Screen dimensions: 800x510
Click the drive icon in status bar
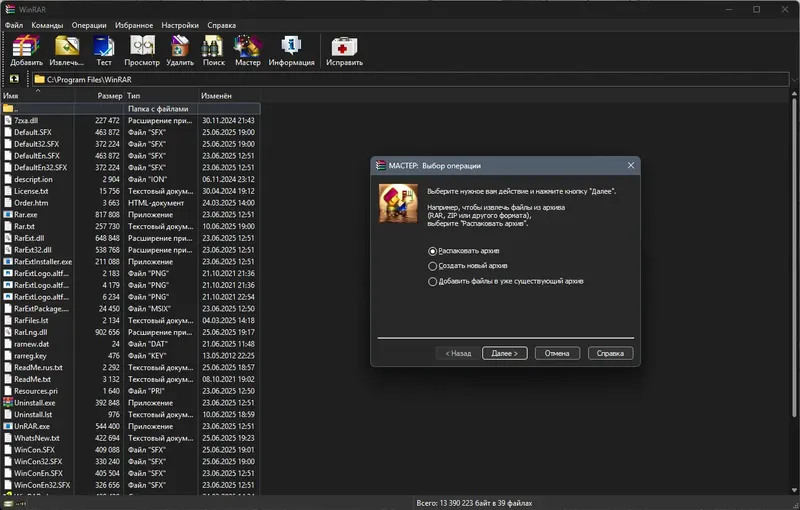(8, 503)
